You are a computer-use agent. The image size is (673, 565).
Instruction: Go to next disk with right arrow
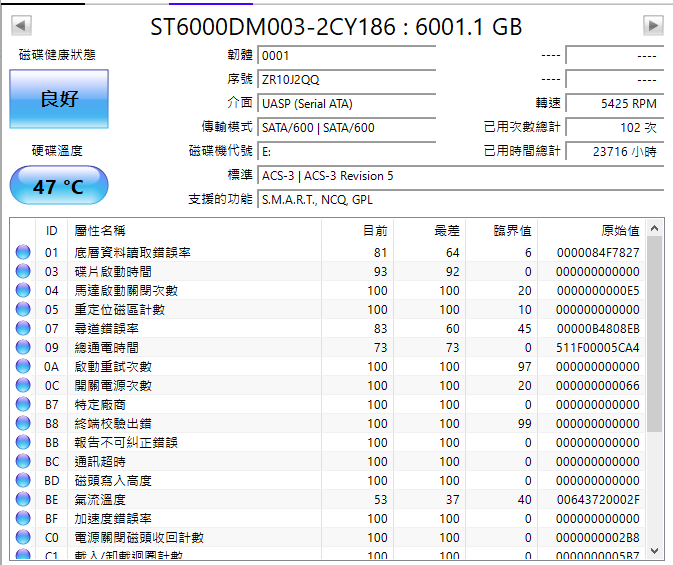653,26
